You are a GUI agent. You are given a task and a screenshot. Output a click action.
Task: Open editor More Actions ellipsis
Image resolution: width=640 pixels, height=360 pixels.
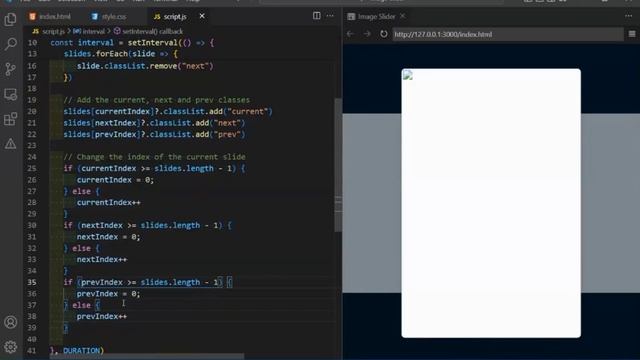tap(330, 16)
